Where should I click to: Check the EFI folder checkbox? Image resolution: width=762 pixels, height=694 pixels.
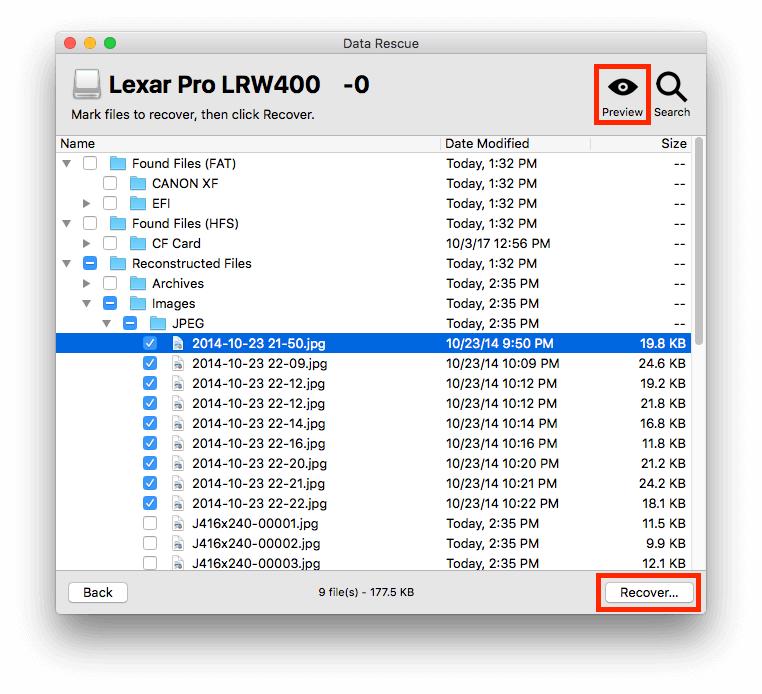[110, 203]
